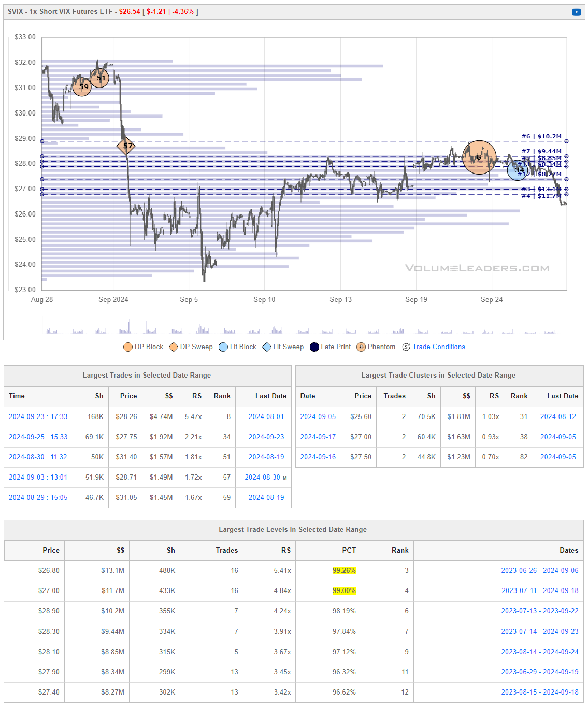The image size is (588, 707).
Task: Click the DP Block trade bubble 59
Action: pyautogui.click(x=82, y=87)
